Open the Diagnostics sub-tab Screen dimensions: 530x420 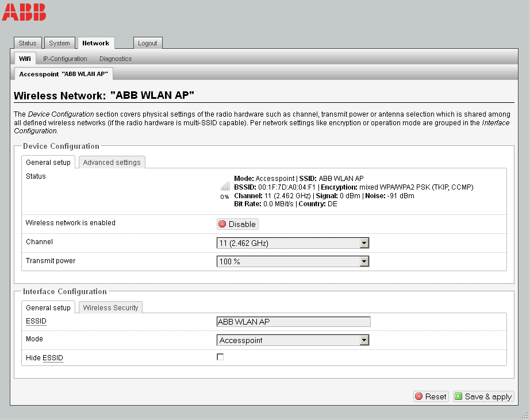[x=116, y=59]
